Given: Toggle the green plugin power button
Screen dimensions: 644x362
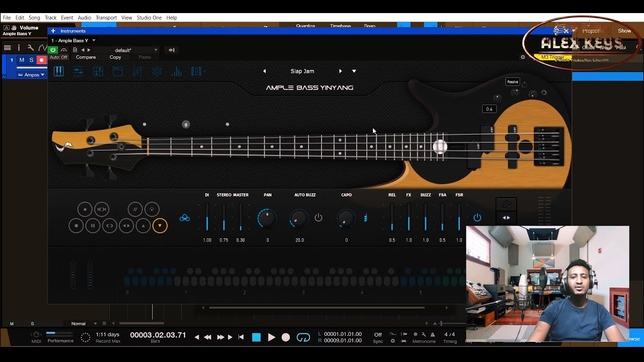Looking at the screenshot, I should (53, 50).
